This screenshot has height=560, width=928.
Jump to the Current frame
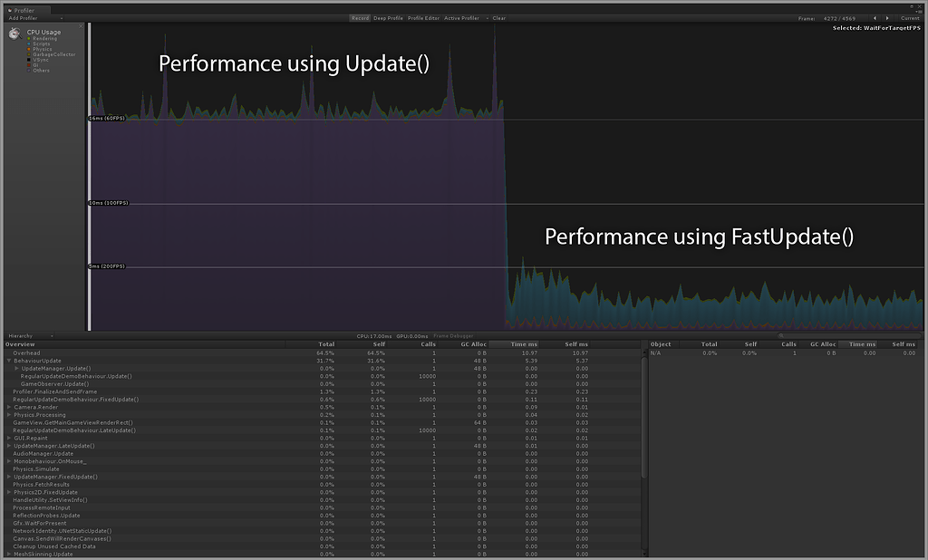(910, 18)
